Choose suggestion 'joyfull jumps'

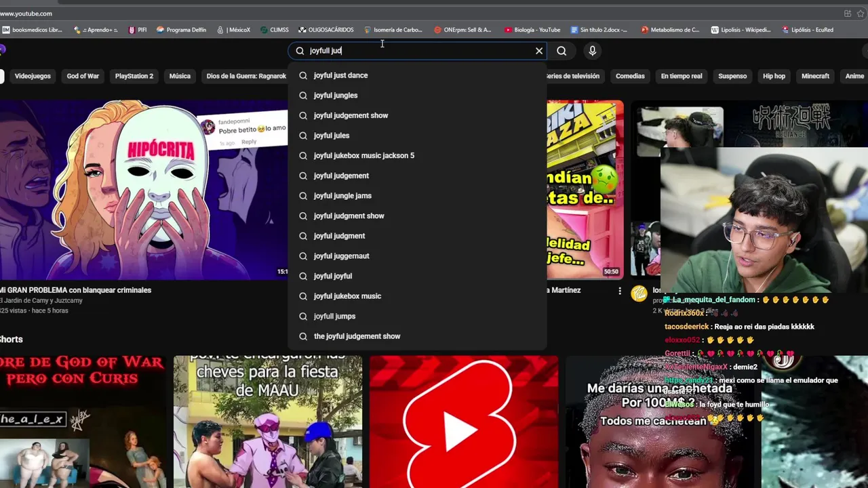(417, 316)
